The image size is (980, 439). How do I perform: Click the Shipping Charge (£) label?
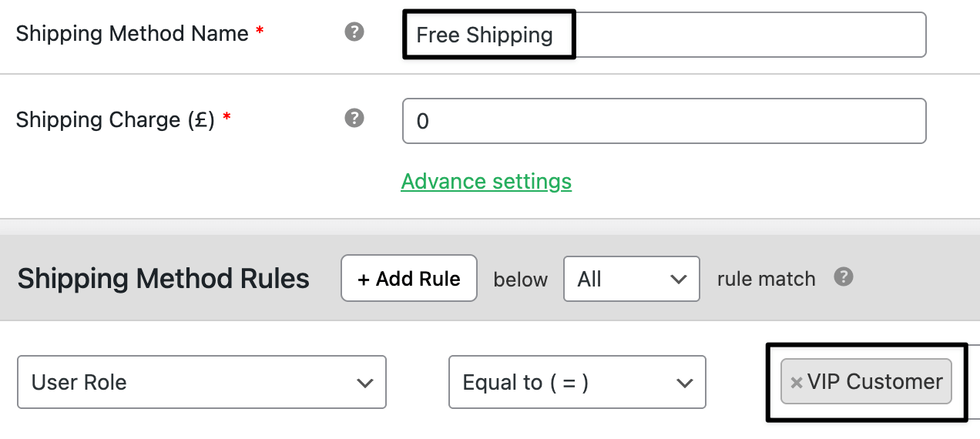point(115,120)
